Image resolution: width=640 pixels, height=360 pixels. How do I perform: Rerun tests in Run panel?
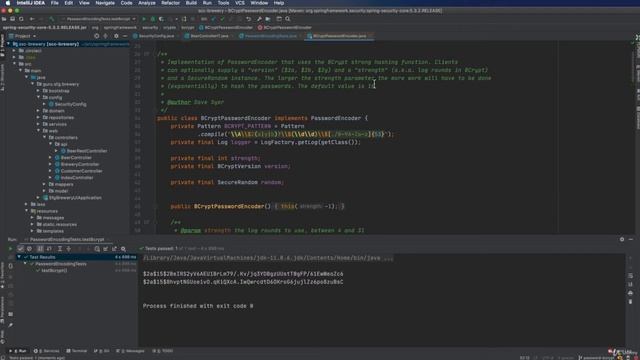point(11,249)
